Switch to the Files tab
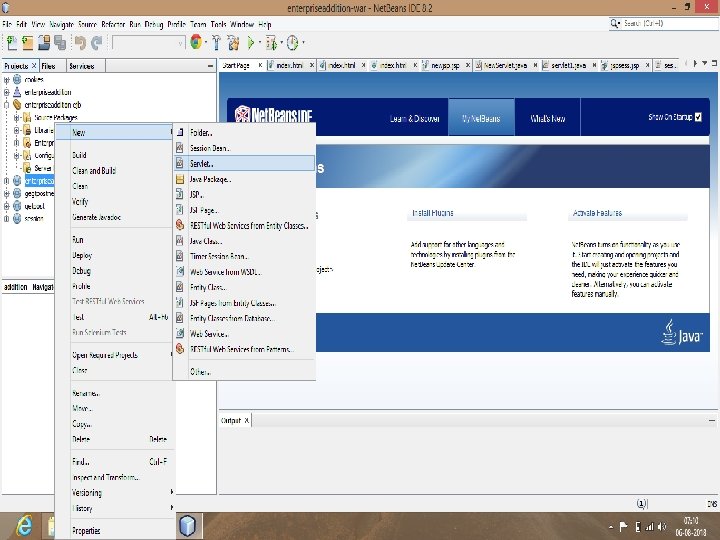The width and height of the screenshot is (720, 540). point(48,66)
